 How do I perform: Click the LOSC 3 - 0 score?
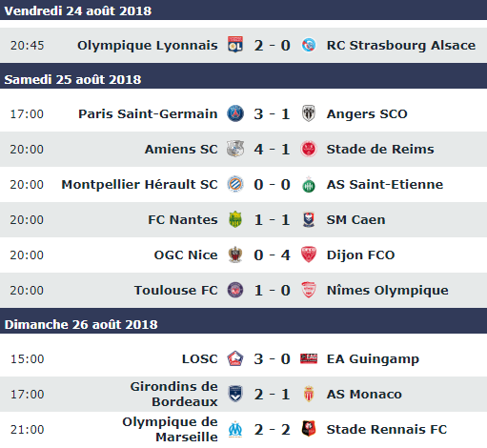(x=272, y=359)
